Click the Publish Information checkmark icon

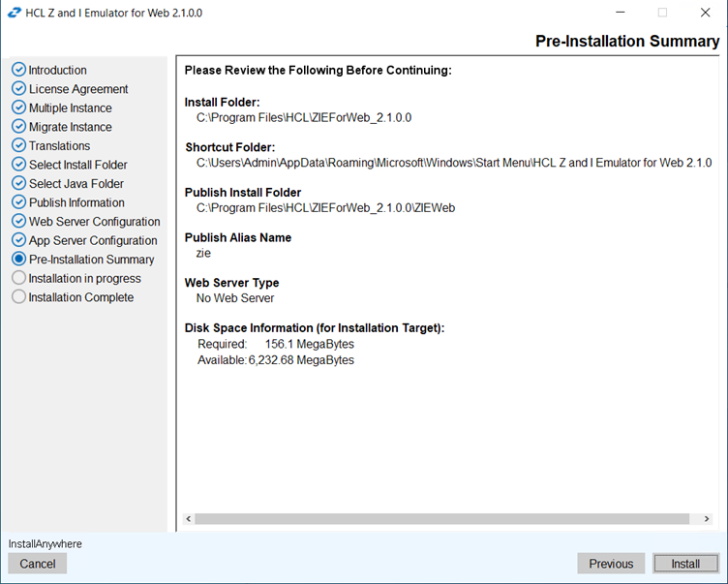tap(18, 202)
